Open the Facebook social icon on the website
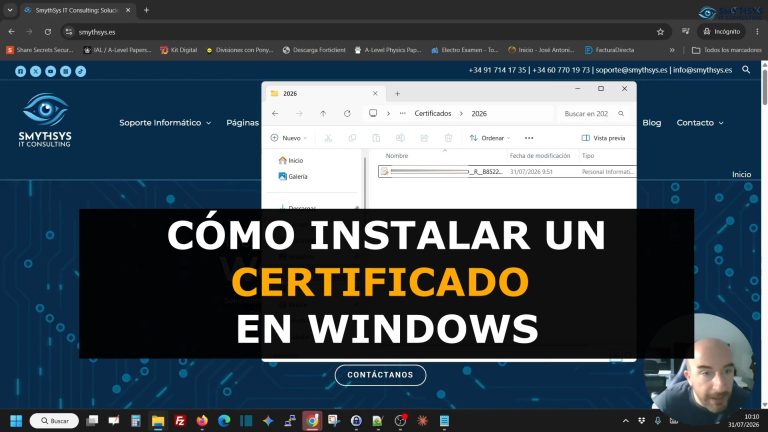 pyautogui.click(x=21, y=71)
